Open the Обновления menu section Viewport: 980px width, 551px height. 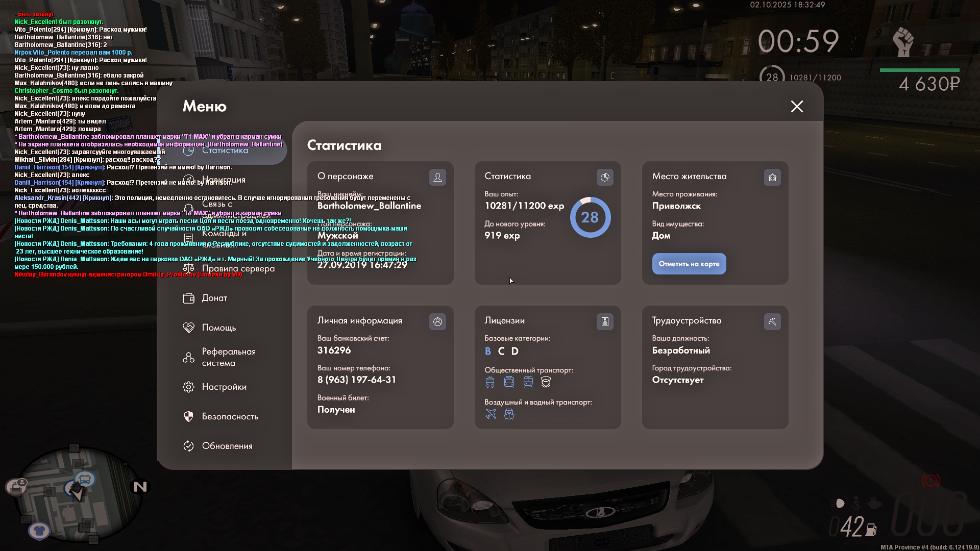(x=227, y=446)
